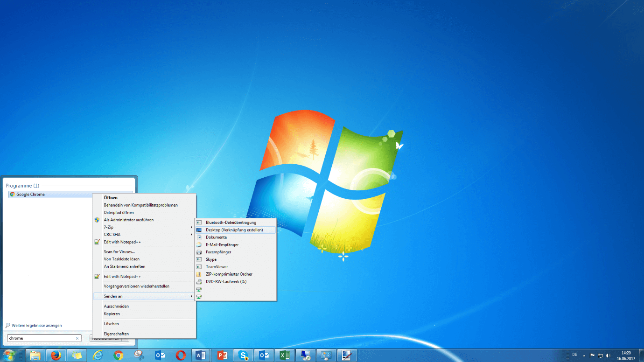Click the Chrome icon in the search result
Image resolution: width=644 pixels, height=362 pixels.
(12, 195)
